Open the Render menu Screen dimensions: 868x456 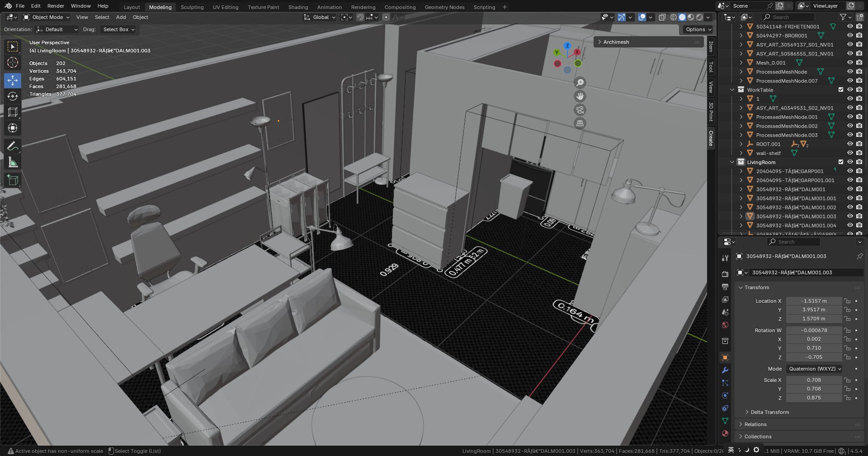pyautogui.click(x=56, y=6)
